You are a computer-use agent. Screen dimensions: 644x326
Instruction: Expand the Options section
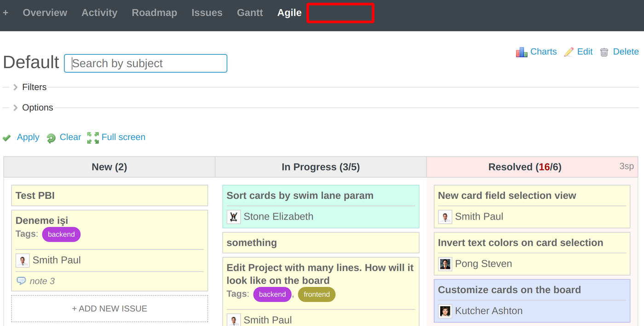click(37, 107)
